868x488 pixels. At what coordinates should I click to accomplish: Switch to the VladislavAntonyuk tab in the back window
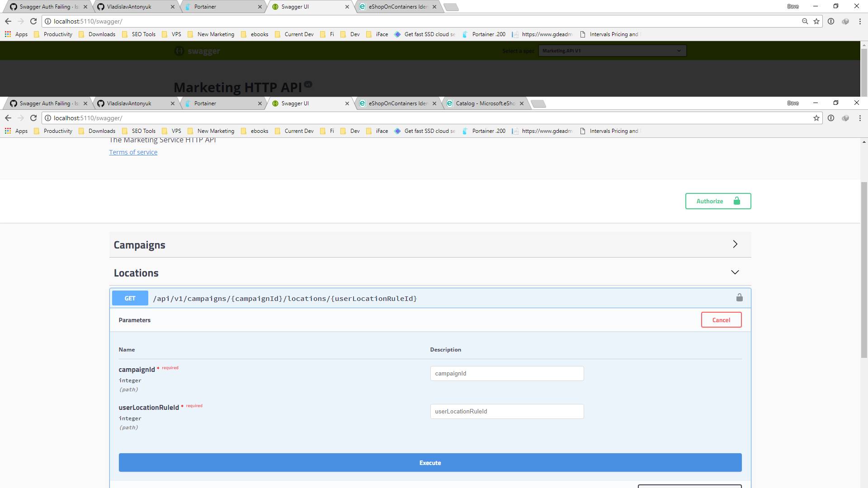click(x=136, y=7)
